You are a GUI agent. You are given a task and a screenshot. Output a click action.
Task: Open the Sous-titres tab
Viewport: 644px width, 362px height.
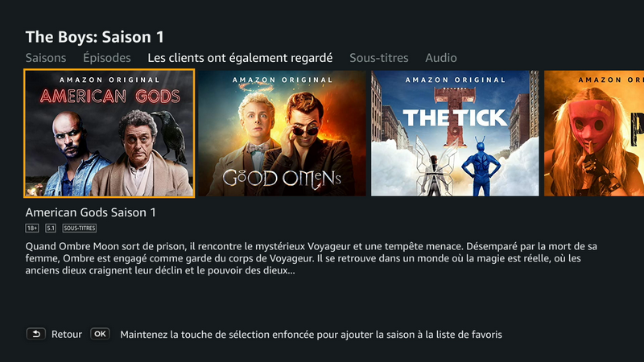click(x=378, y=58)
